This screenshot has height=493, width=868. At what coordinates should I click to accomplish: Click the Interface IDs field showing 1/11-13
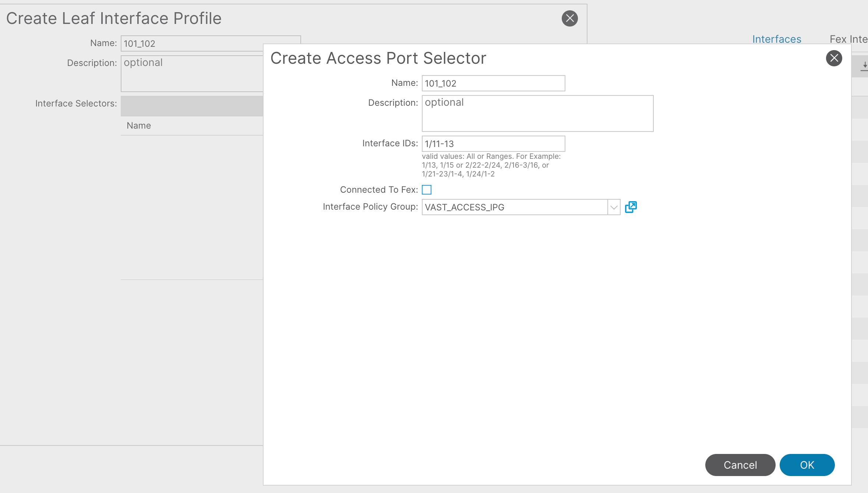(493, 144)
